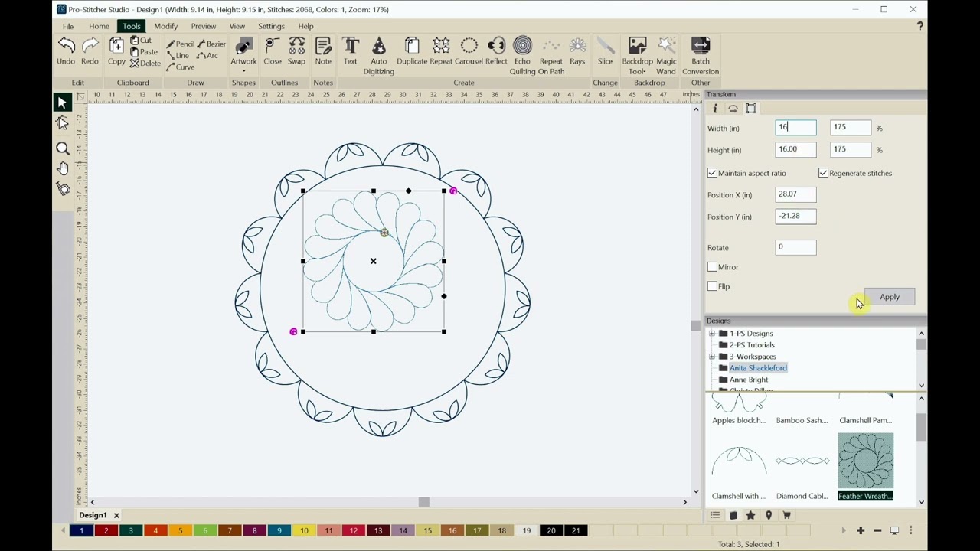
Task: Select the Pan hand tool
Action: click(x=63, y=168)
